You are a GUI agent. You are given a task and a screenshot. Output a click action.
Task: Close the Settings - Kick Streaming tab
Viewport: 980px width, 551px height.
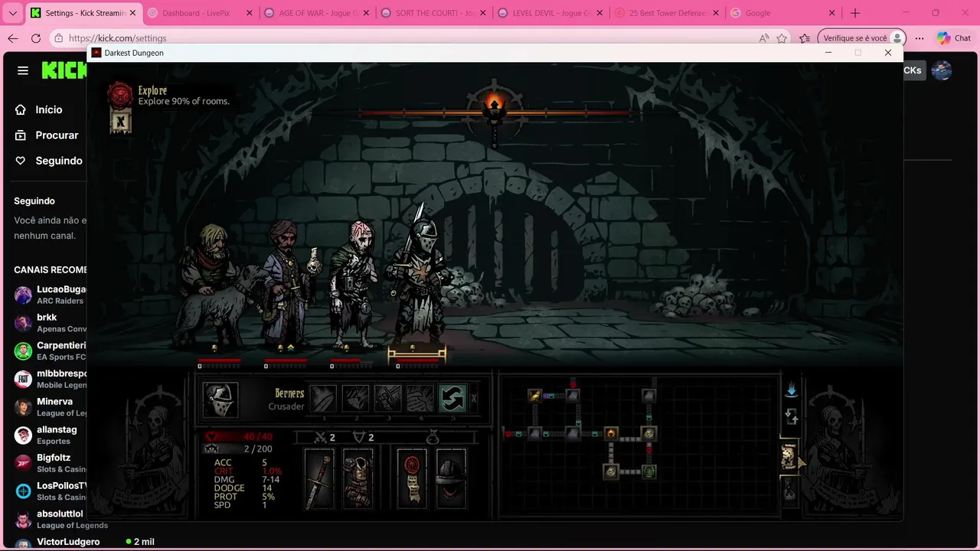coord(131,13)
